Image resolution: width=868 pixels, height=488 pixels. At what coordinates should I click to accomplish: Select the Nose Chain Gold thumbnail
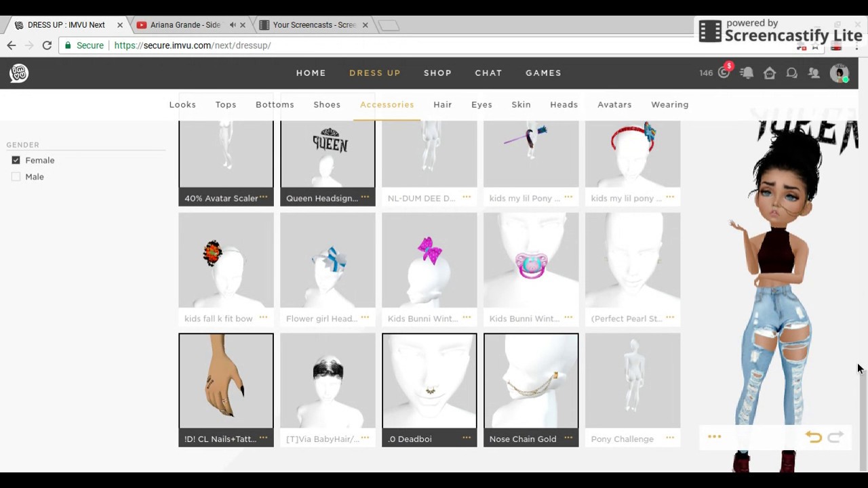531,381
